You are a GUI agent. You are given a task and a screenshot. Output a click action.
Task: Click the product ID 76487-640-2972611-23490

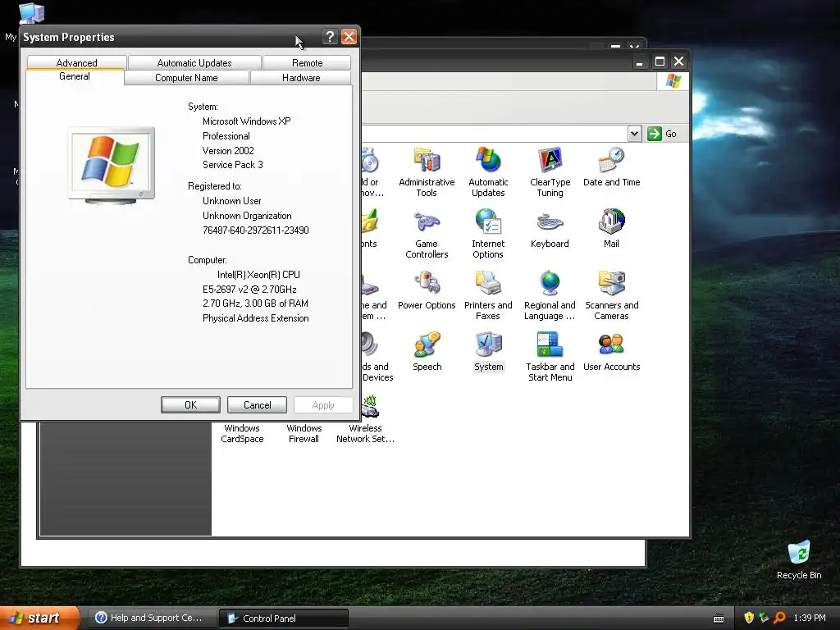[256, 231]
